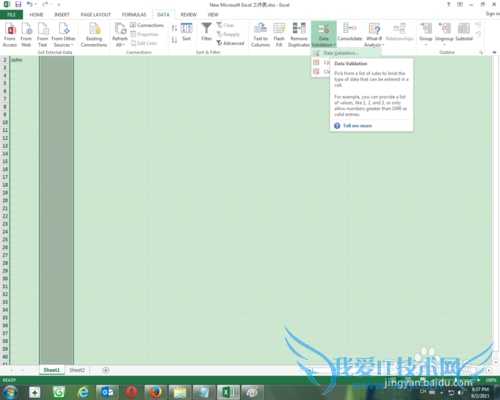Viewport: 500px width, 400px height.
Task: Click Tell me more link
Action: (357, 126)
